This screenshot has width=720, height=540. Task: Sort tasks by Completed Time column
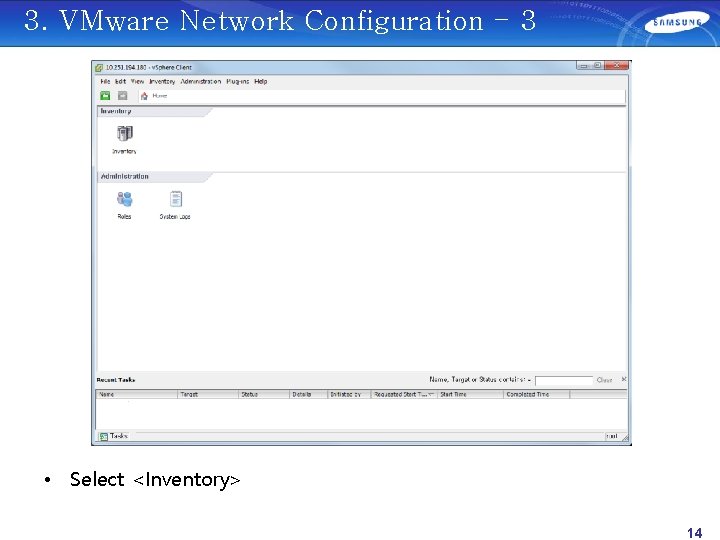pos(536,394)
